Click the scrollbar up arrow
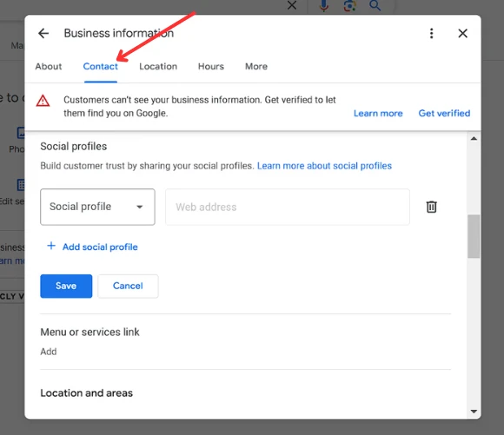The image size is (504, 435). pyautogui.click(x=474, y=138)
